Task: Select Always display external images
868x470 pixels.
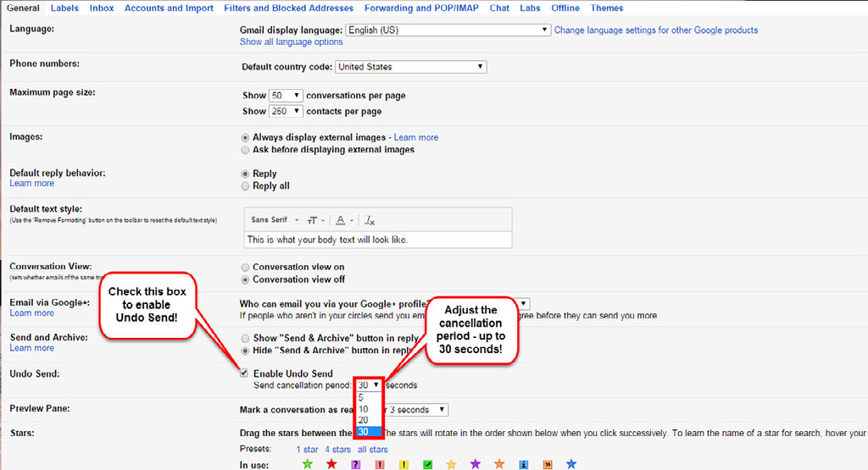Action: coord(245,137)
